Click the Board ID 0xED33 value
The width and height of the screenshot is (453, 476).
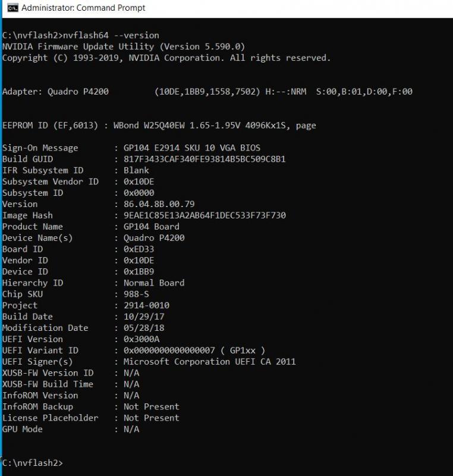(139, 249)
